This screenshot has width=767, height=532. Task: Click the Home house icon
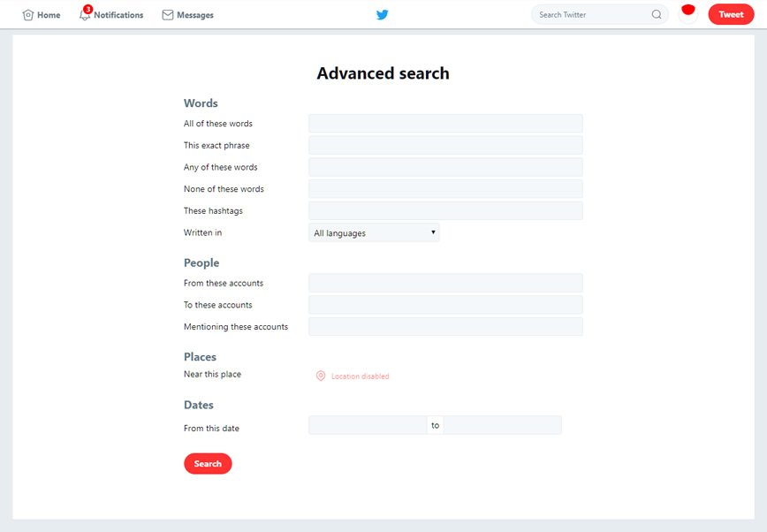coord(28,15)
